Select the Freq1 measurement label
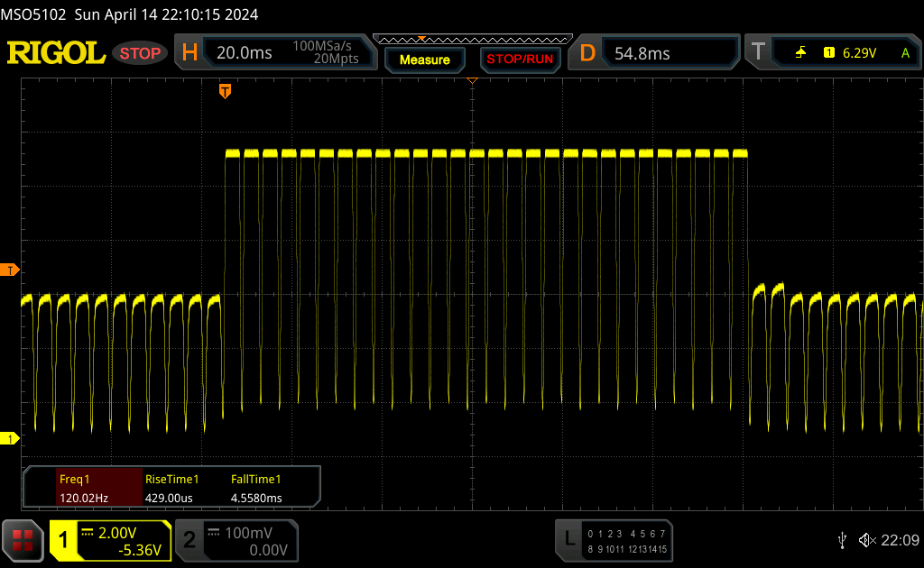This screenshot has width=924, height=568. click(x=74, y=479)
